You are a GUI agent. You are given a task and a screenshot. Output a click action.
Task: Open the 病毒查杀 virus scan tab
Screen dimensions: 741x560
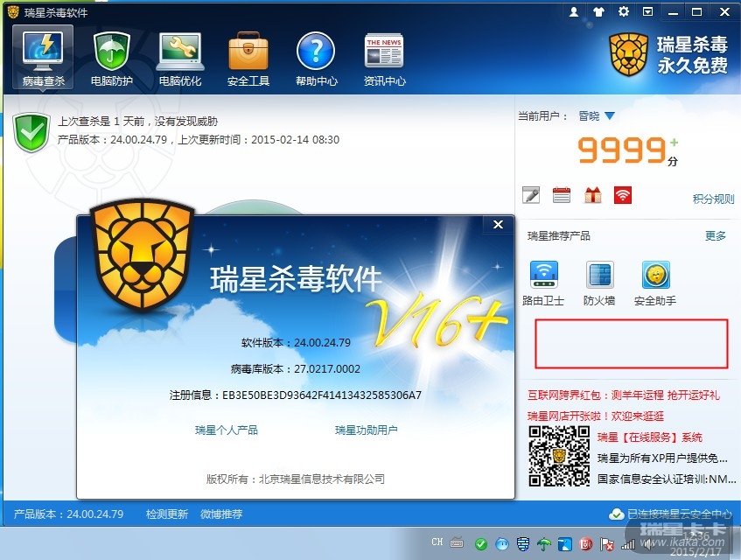[x=43, y=58]
